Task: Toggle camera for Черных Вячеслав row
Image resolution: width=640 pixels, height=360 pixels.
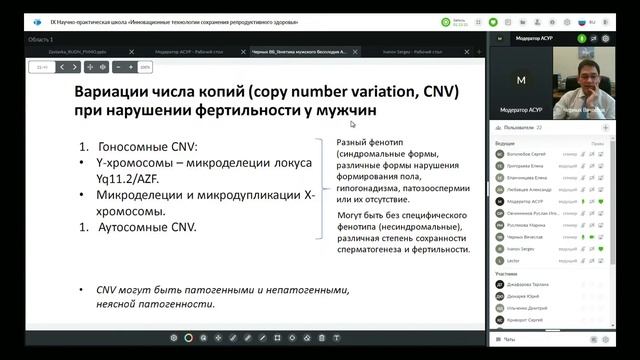Action: [592, 237]
